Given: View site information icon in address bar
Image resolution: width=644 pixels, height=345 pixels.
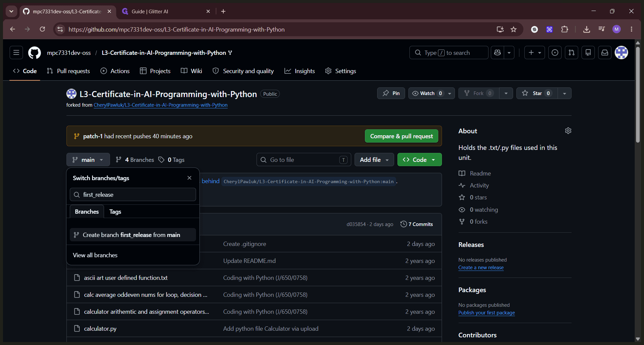Looking at the screenshot, I should pyautogui.click(x=60, y=29).
